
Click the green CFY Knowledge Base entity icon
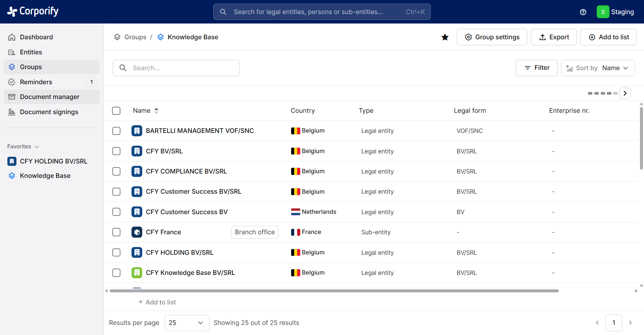coord(137,273)
